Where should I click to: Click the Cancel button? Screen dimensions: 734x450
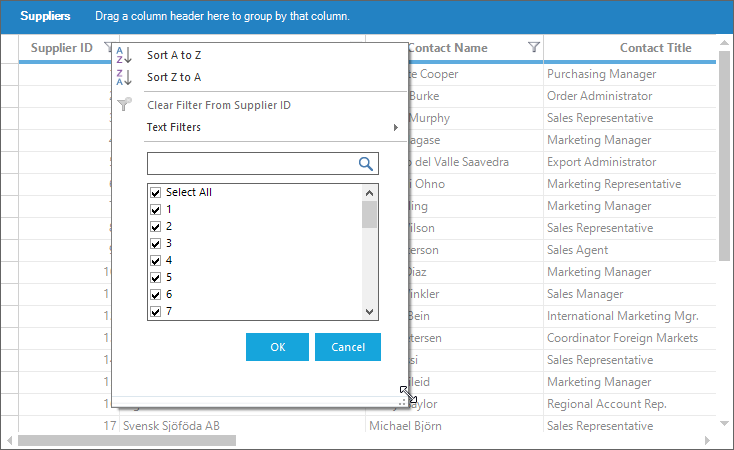click(x=348, y=347)
